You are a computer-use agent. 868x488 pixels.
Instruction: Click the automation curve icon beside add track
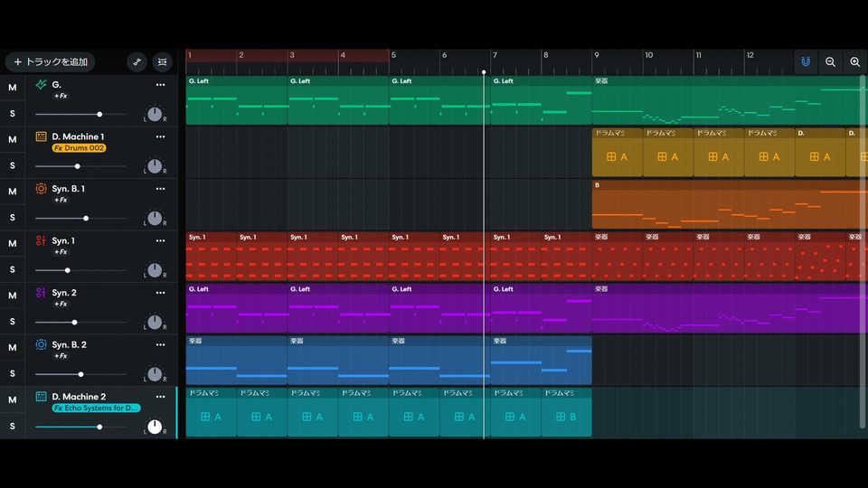click(137, 61)
